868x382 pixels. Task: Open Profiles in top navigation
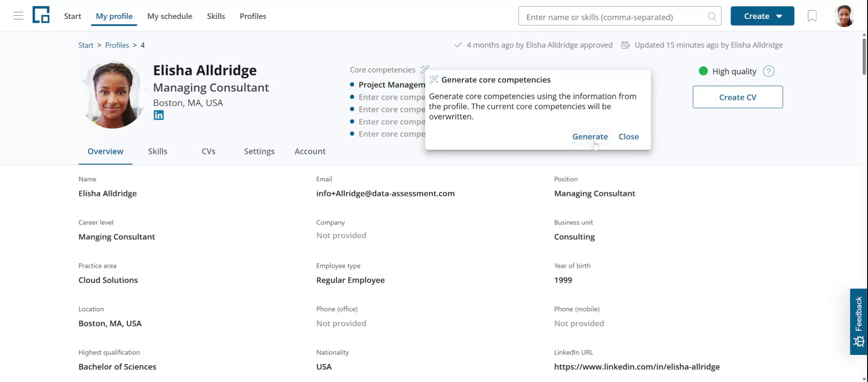[253, 16]
